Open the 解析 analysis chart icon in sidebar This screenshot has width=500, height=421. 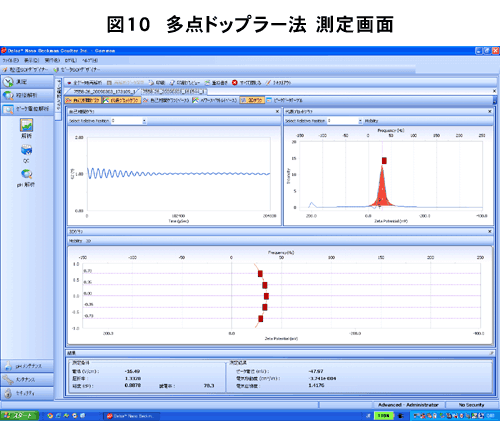[x=26, y=125]
